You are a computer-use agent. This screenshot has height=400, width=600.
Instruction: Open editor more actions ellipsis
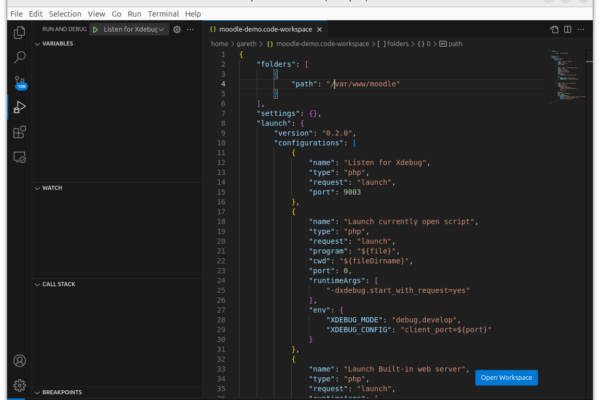(x=581, y=29)
